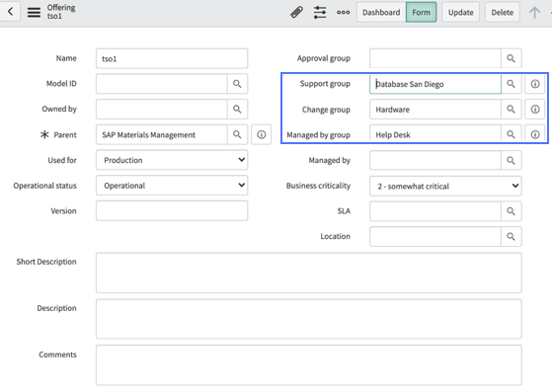Viewport: 553px width, 392px height.
Task: Search lookup for Location field
Action: click(x=512, y=236)
